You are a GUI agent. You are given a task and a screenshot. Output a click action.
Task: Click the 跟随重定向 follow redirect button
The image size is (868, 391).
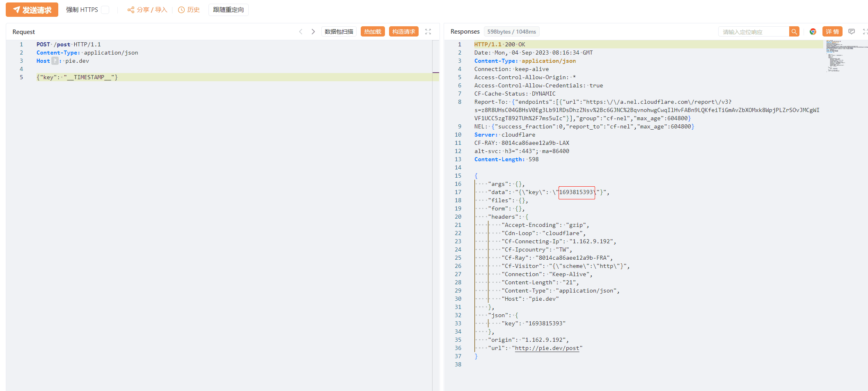point(228,10)
